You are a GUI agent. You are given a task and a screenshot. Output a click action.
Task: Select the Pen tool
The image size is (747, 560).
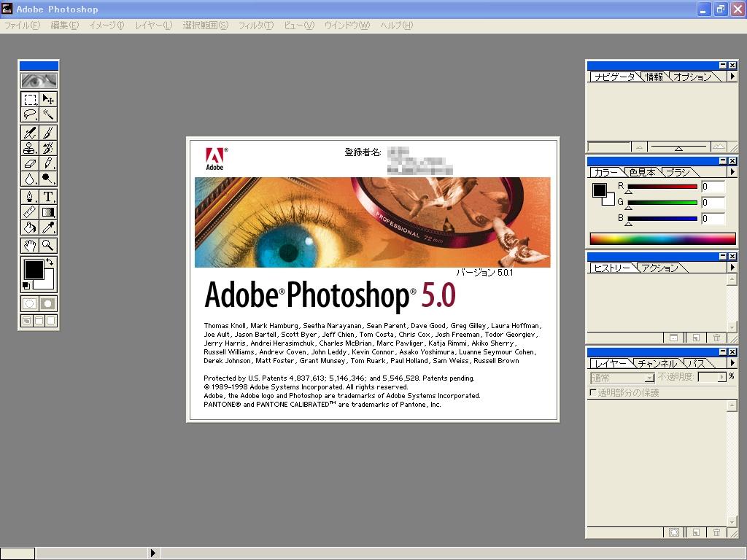pos(29,197)
